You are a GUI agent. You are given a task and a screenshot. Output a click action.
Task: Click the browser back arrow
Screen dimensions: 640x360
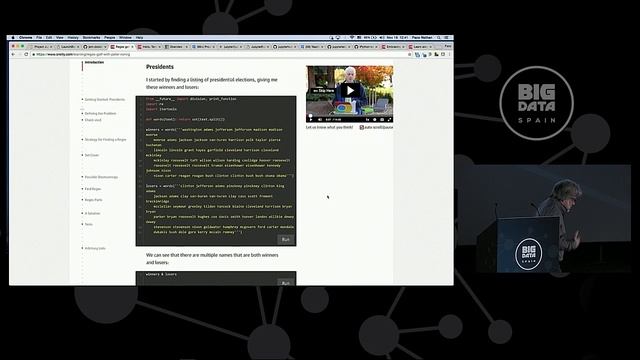(13, 54)
